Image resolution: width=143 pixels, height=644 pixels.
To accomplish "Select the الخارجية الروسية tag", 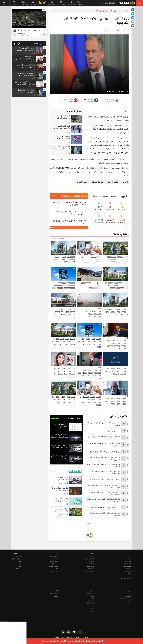I will pos(113,182).
